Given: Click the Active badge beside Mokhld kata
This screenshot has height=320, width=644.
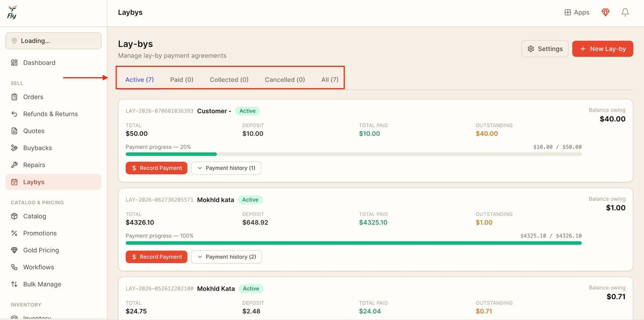Looking at the screenshot, I should pyautogui.click(x=250, y=200).
